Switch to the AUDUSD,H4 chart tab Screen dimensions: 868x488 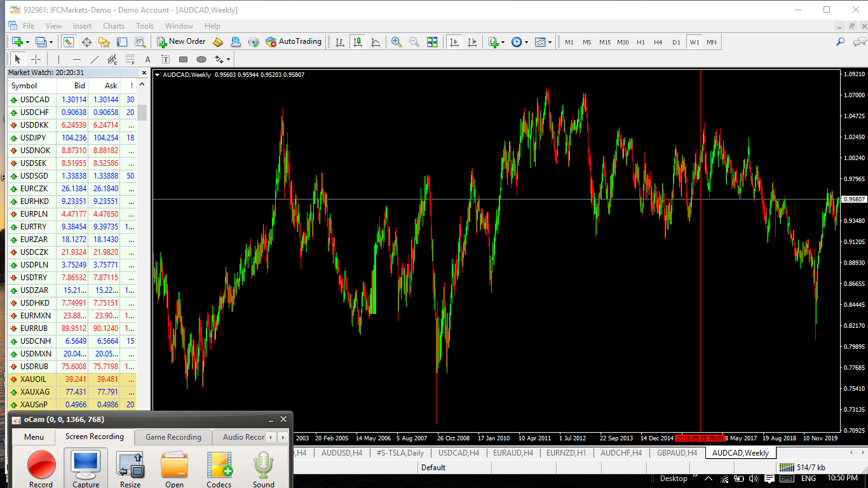(x=342, y=453)
